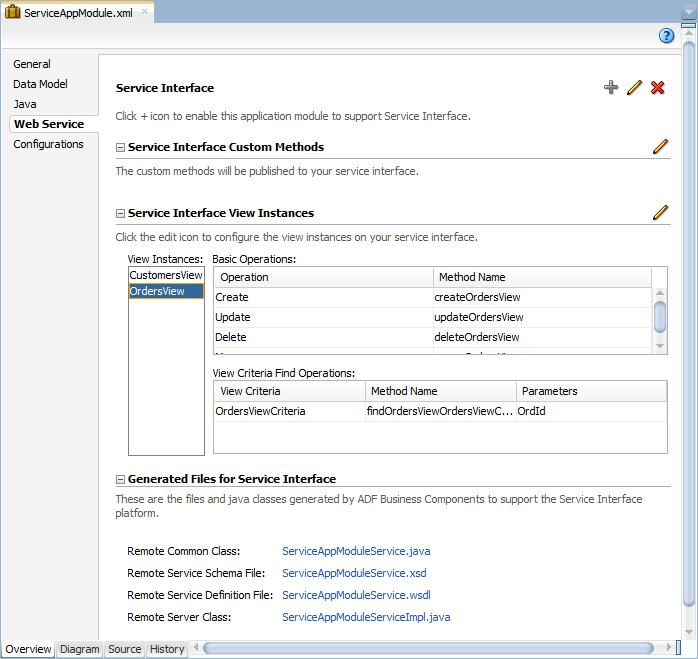Open the Java page
Screen dimensions: 698x659
tap(25, 104)
